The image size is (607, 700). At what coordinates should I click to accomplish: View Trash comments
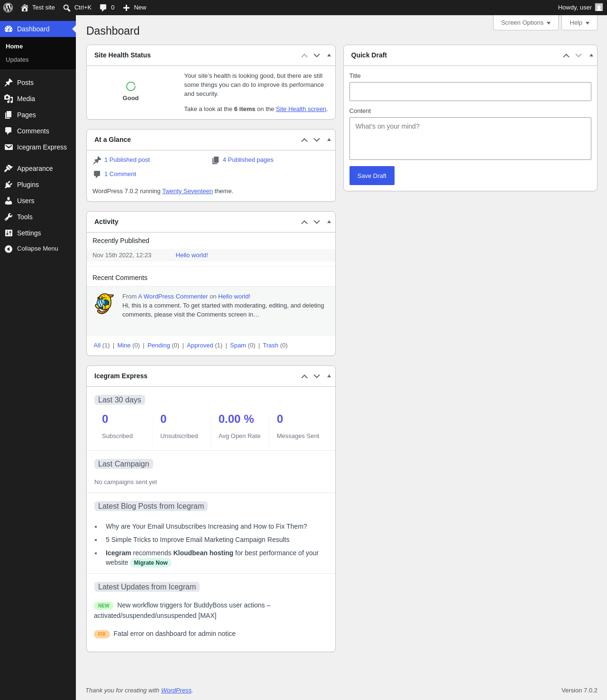click(x=270, y=345)
